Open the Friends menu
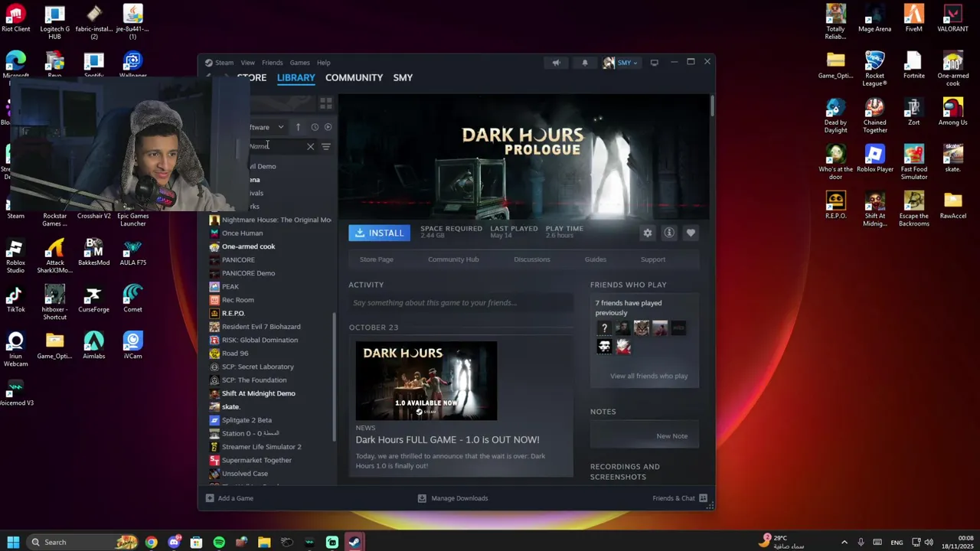Screen dimensions: 980x551 click(273, 63)
